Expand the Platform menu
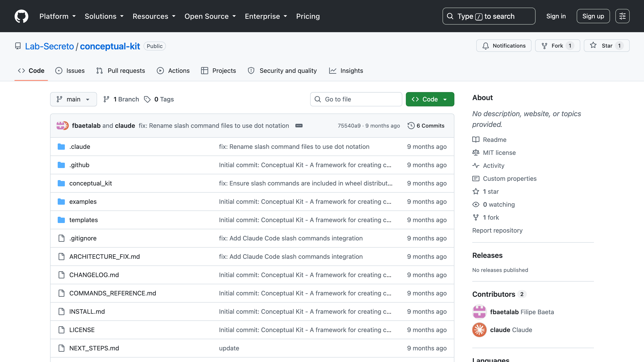 coord(57,16)
